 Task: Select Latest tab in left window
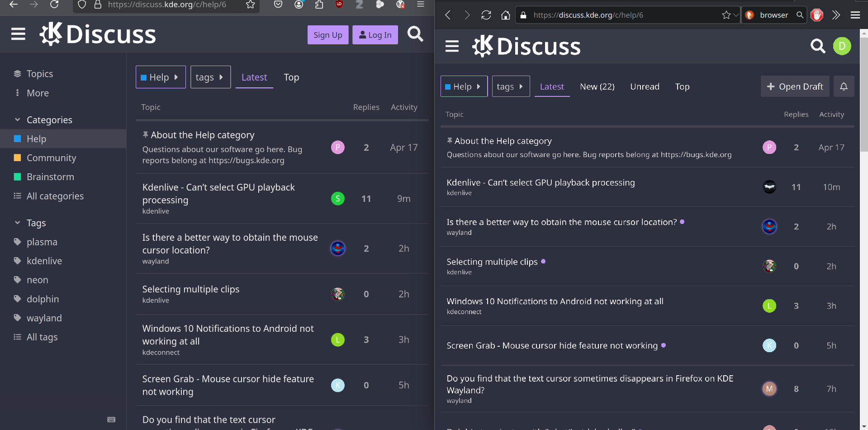click(x=254, y=77)
